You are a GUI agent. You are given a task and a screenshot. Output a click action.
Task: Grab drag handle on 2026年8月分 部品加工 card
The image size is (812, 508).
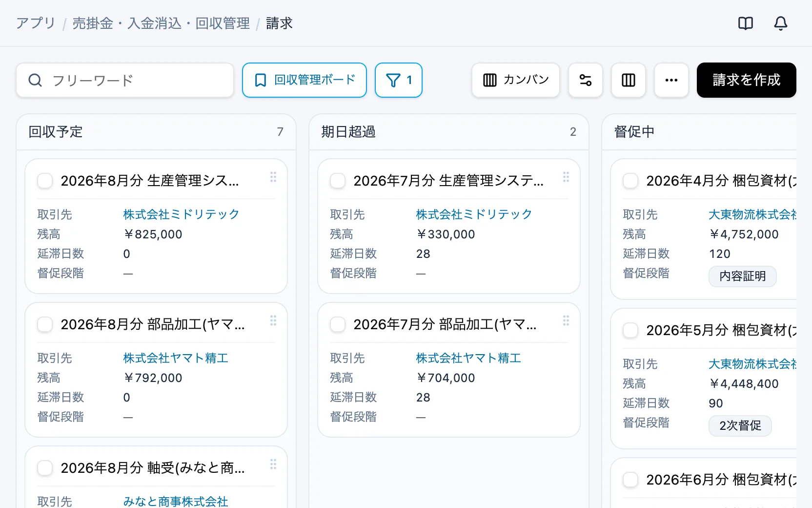coord(273,320)
